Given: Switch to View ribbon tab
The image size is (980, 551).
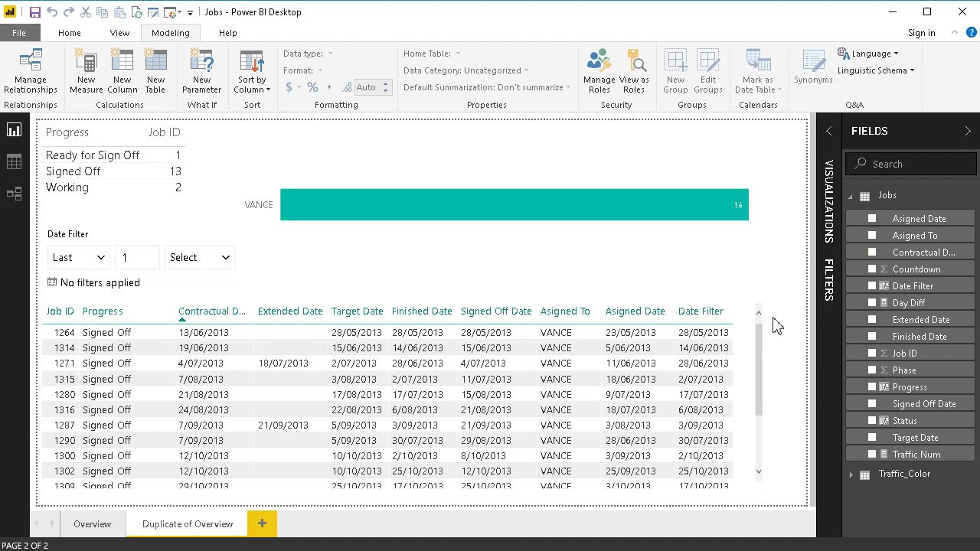Looking at the screenshot, I should coord(119,33).
